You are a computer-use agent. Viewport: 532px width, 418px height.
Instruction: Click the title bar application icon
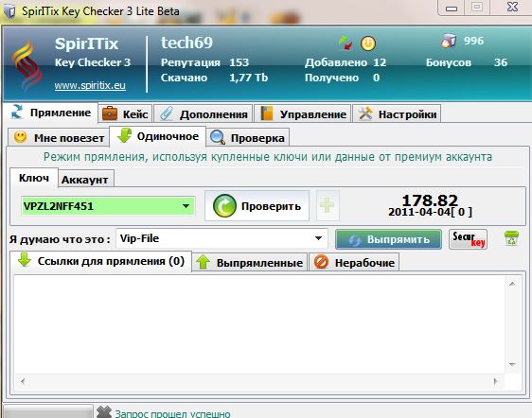9,11
